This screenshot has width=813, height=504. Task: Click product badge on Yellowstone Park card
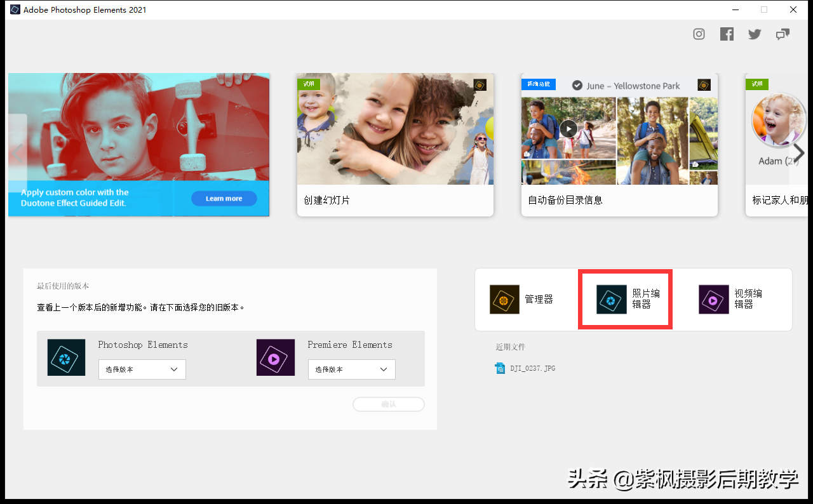point(704,85)
